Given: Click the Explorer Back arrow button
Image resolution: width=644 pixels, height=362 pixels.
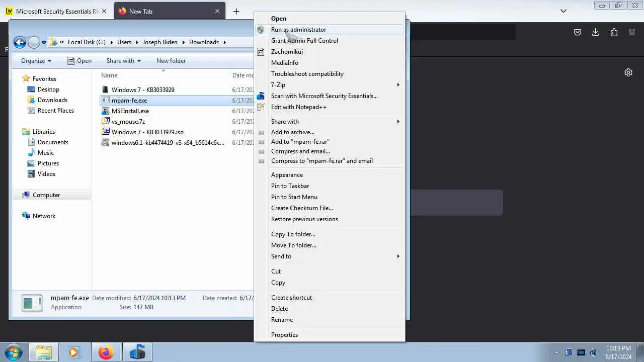Looking at the screenshot, I should pos(20,42).
